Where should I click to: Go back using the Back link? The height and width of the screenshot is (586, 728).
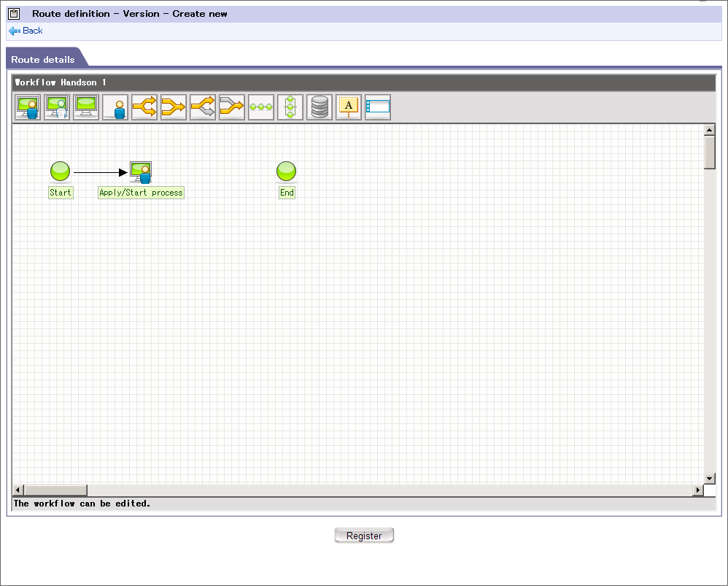[x=33, y=31]
